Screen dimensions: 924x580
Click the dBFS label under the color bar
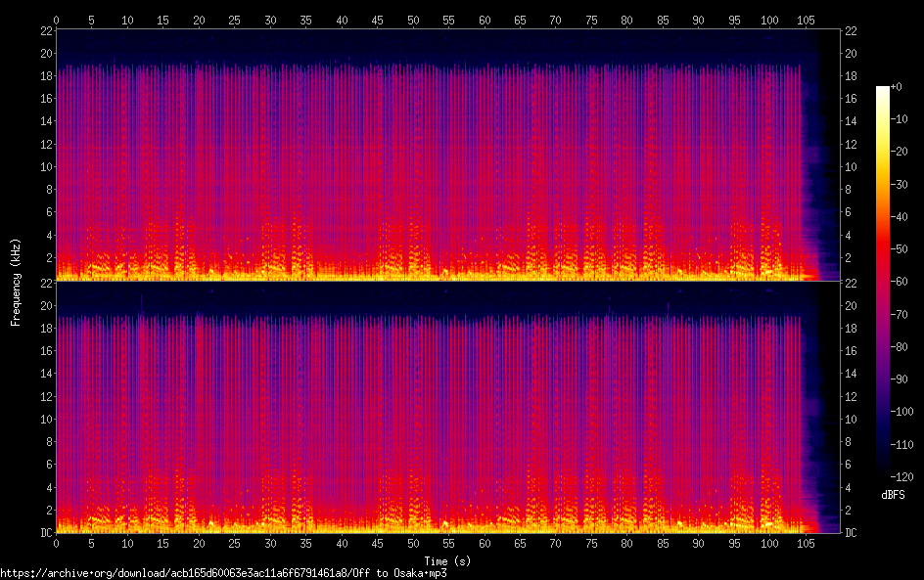coord(892,496)
